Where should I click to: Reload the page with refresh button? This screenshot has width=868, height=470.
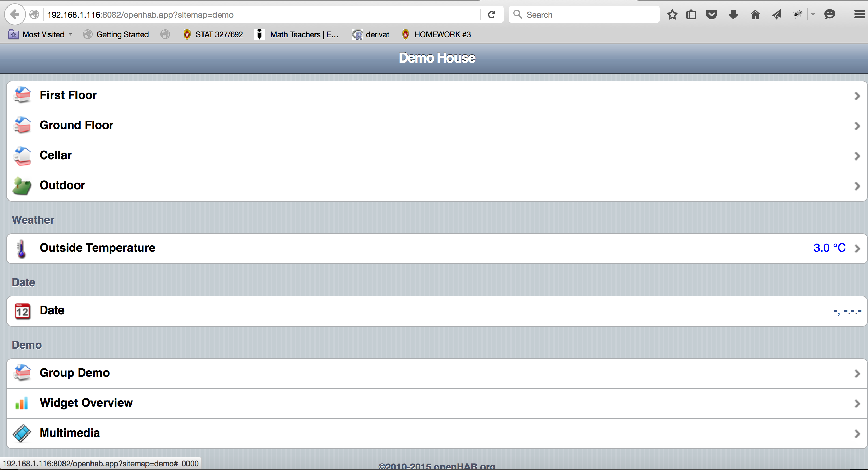[x=492, y=15]
